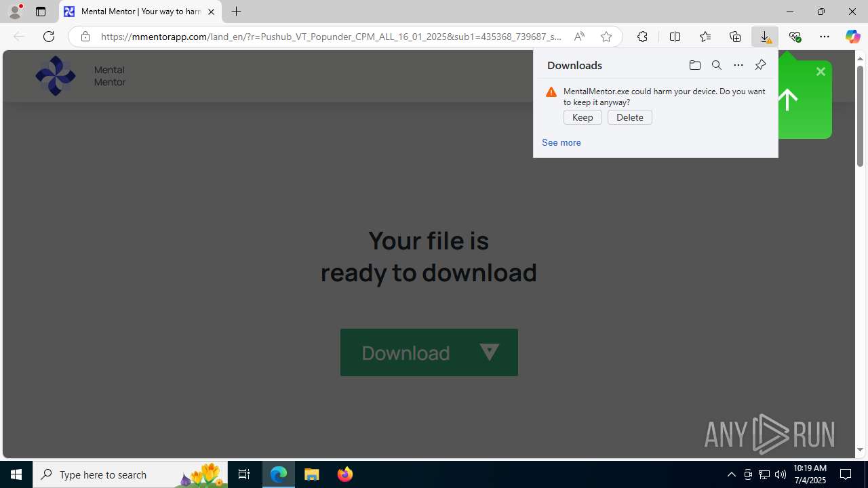This screenshot has width=868, height=488.
Task: Activate Read aloud icon in address bar
Action: [579, 37]
